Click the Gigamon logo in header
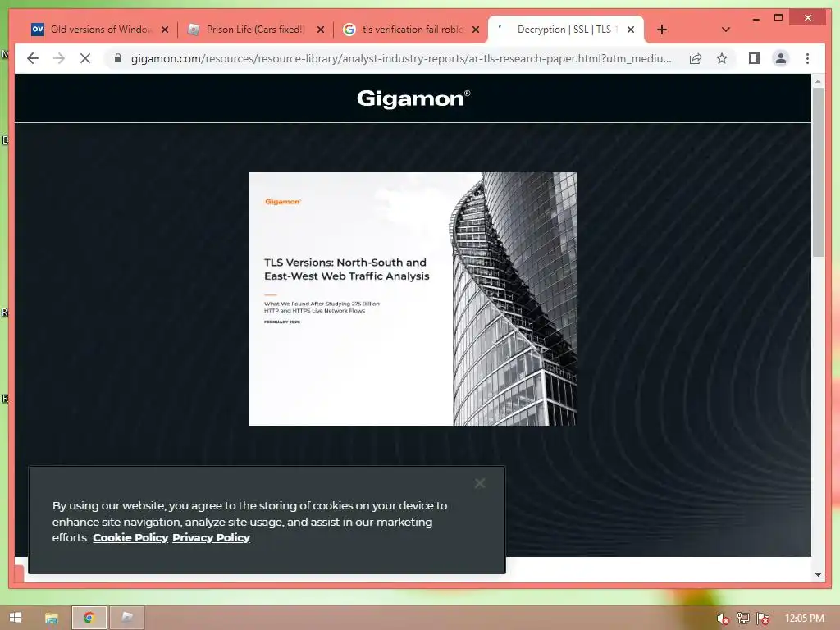 (413, 98)
